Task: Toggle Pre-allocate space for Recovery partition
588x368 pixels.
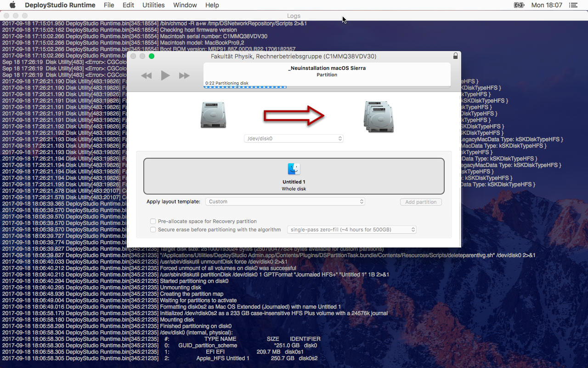Action: [x=153, y=221]
